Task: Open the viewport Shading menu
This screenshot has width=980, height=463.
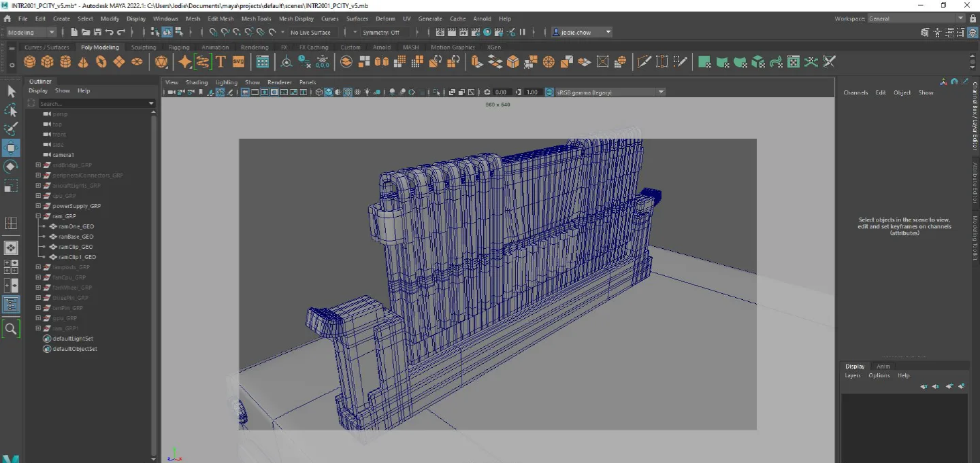Action: [x=197, y=82]
